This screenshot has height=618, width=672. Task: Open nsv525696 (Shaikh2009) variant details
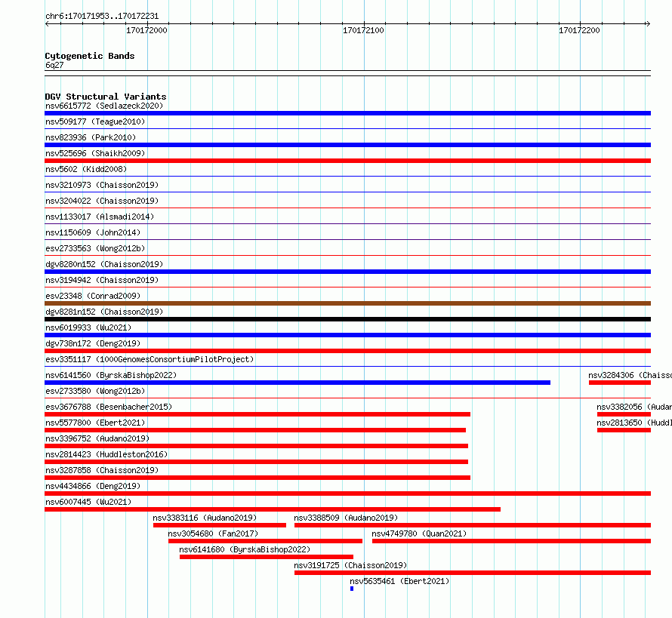(95, 153)
